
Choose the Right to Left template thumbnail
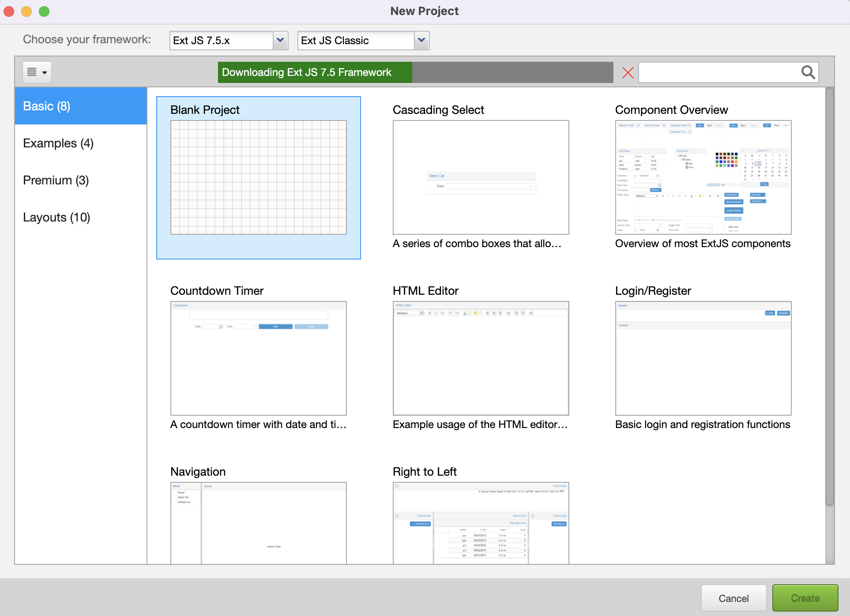[481, 523]
